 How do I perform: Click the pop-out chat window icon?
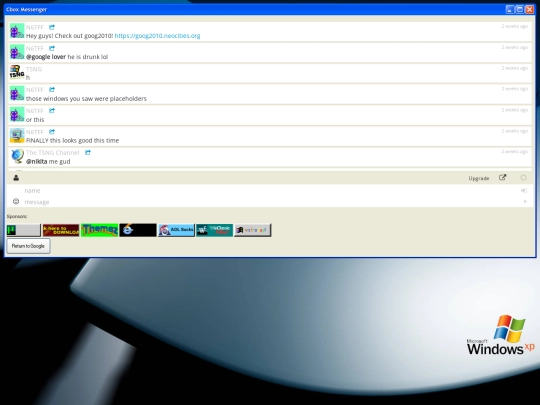click(x=502, y=178)
